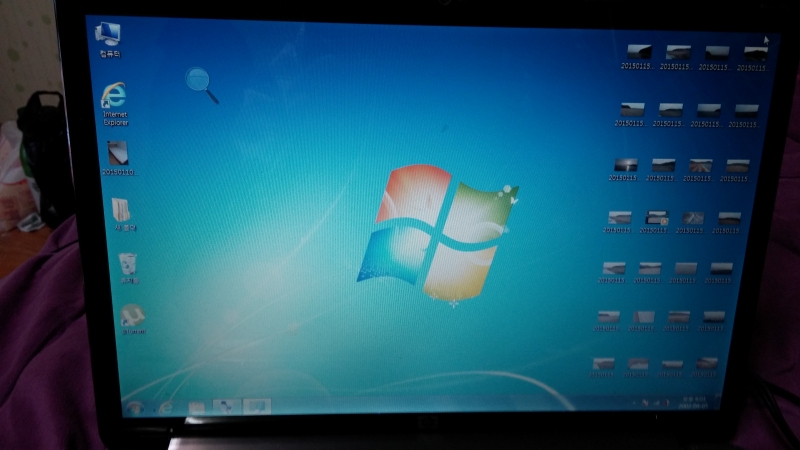
Task: Select the second photo in the fourth row
Action: click(x=657, y=218)
